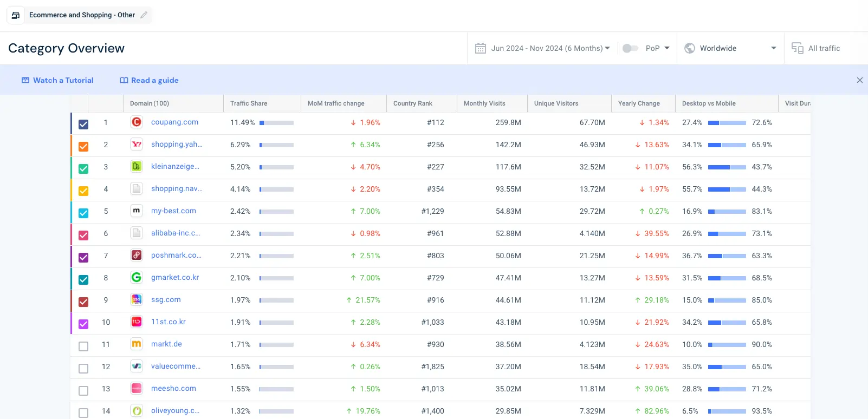Screen dimensions: 868x419
Task: Edit category name with pencil icon
Action: click(144, 15)
